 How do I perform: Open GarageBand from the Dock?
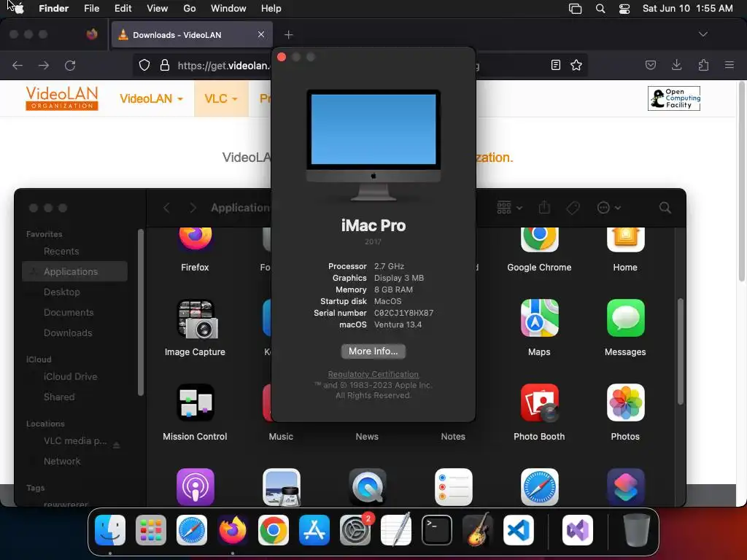[x=478, y=530]
